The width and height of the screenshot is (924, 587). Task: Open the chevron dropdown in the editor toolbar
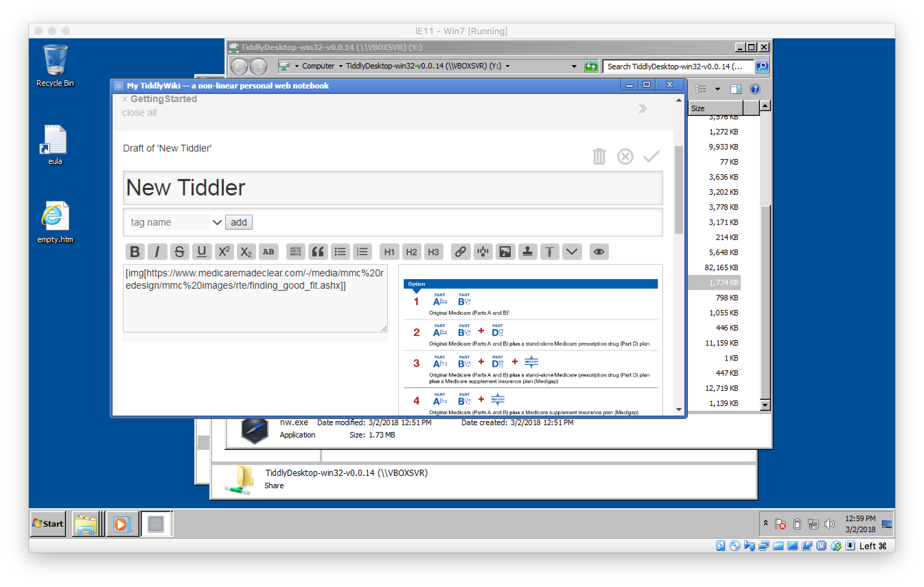pyautogui.click(x=572, y=252)
